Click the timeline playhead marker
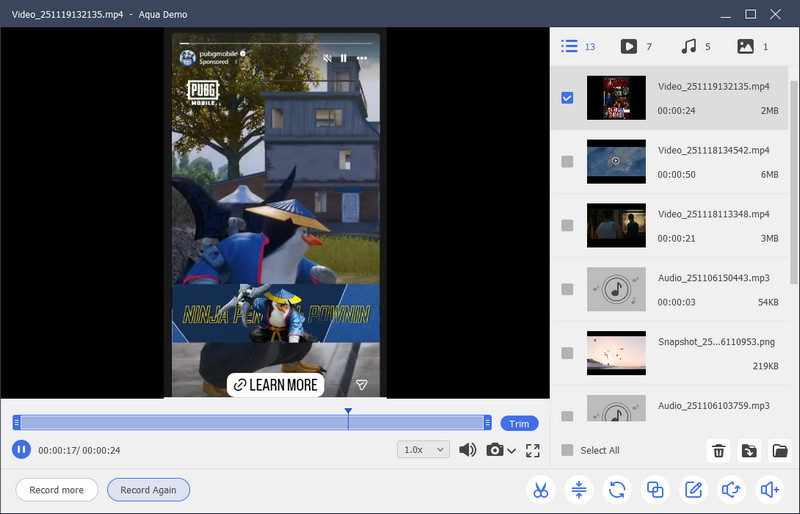Screen dimensions: 800x514 pyautogui.click(x=348, y=411)
